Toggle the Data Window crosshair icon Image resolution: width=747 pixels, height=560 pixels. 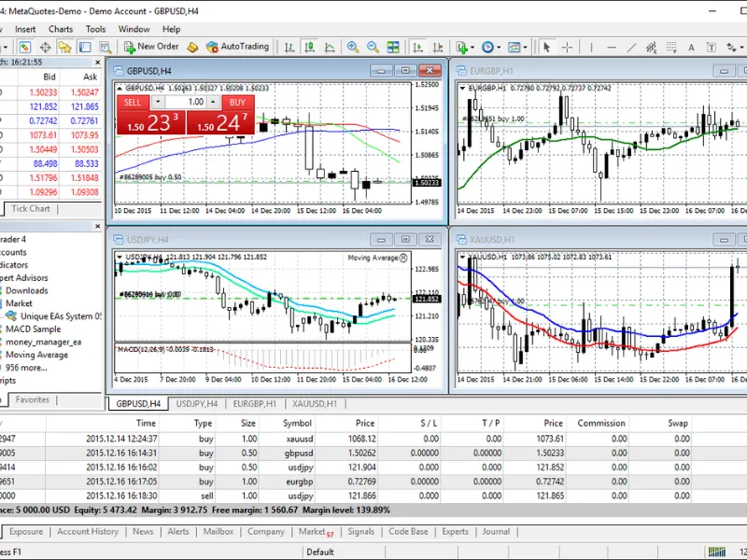coord(45,48)
